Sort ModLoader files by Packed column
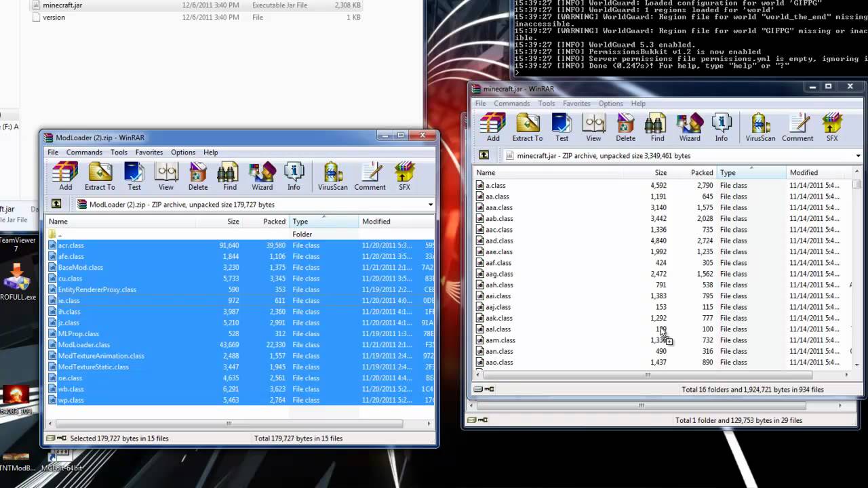Screen dimensions: 868x488 click(266, 222)
